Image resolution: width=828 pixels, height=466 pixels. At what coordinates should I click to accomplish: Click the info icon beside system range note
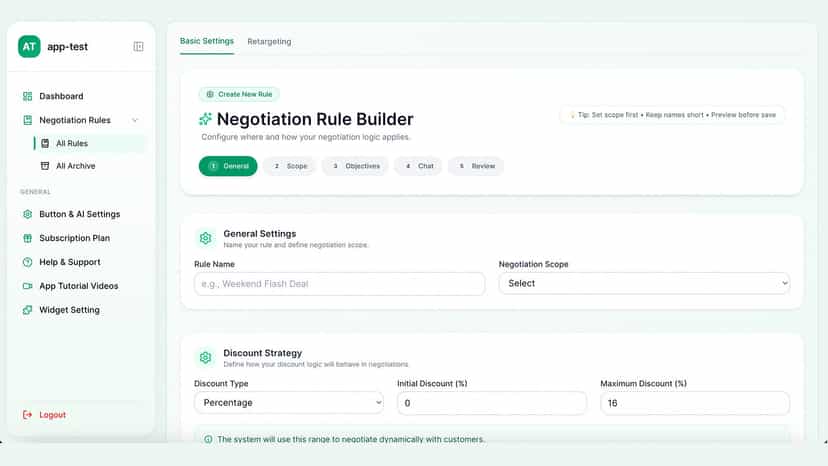208,439
